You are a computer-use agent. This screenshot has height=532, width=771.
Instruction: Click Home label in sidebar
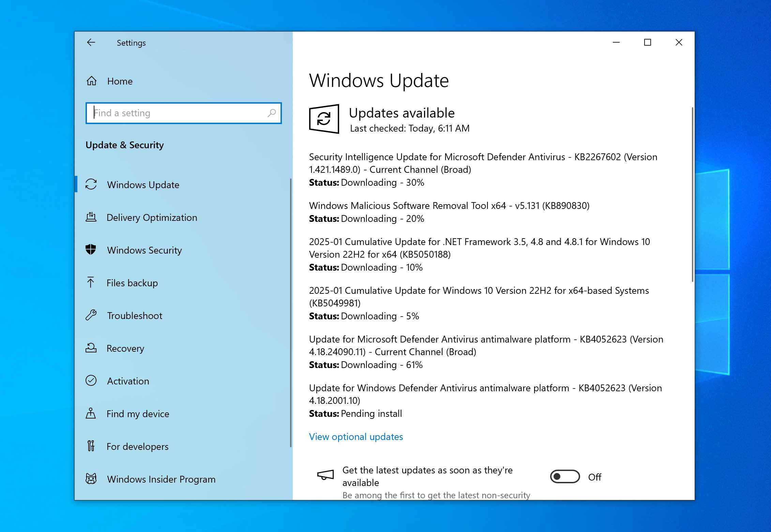click(120, 81)
